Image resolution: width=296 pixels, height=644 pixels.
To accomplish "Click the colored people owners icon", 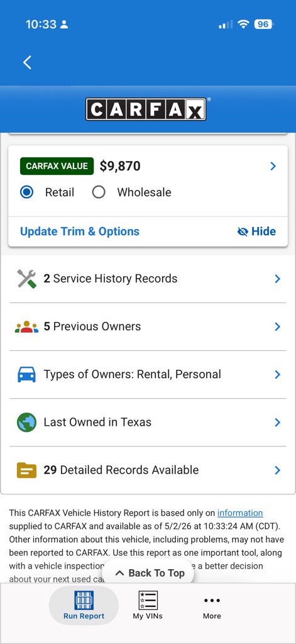I will pyautogui.click(x=26, y=327).
